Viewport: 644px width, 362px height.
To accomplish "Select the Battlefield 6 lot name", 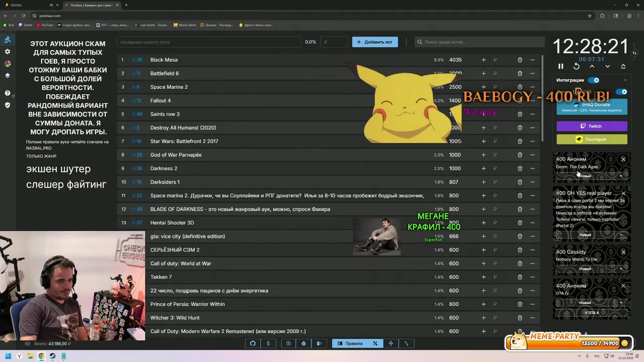I will pos(165,73).
